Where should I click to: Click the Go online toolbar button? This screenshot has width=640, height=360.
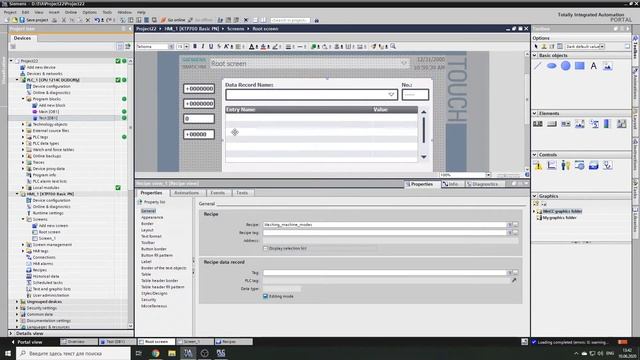(173, 20)
